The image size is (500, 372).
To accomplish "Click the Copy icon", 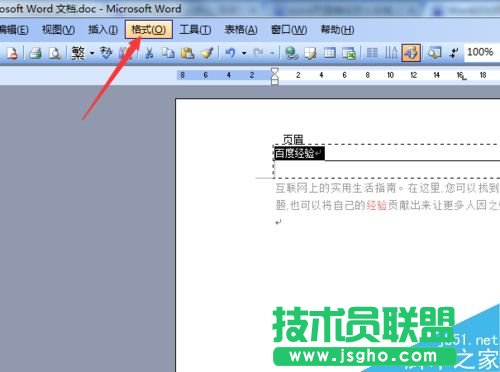I will tap(168, 53).
